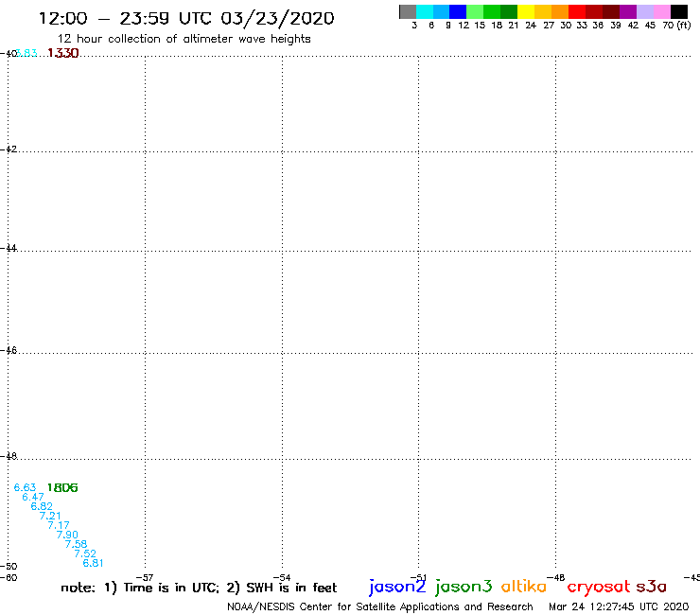This screenshot has width=700, height=615.
Task: Click the purple swatch in the color scale
Action: click(x=628, y=11)
